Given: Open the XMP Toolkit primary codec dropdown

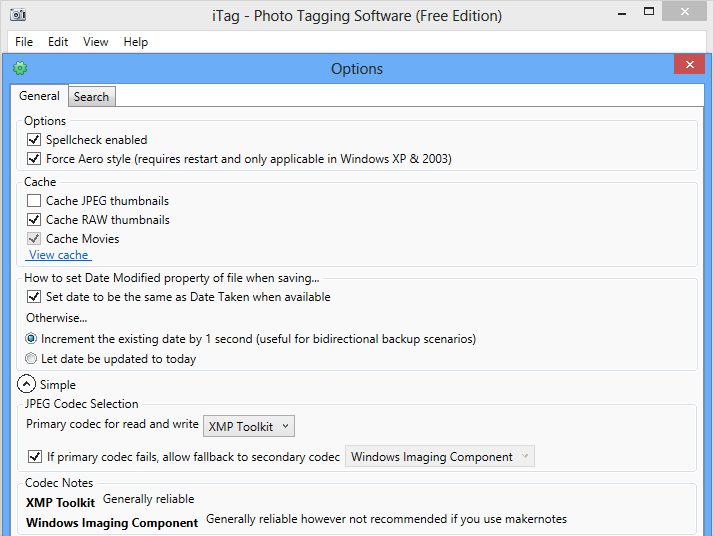Looking at the screenshot, I should coord(249,427).
